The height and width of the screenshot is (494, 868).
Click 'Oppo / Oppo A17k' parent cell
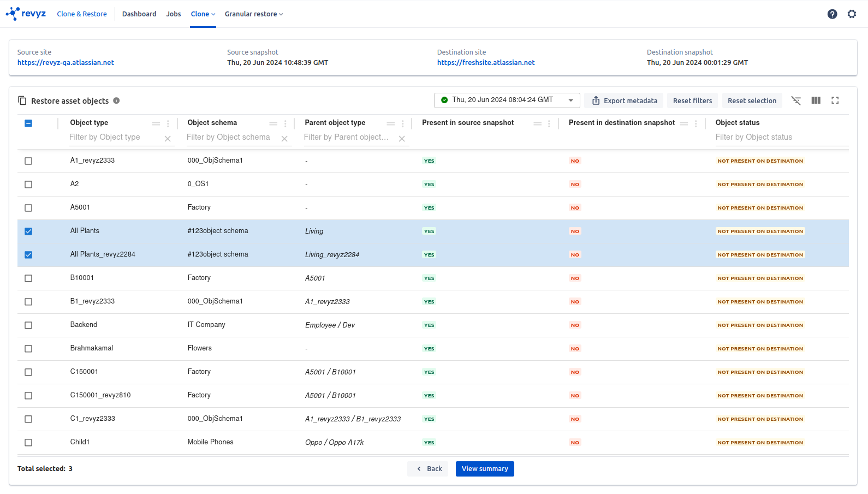coord(334,443)
